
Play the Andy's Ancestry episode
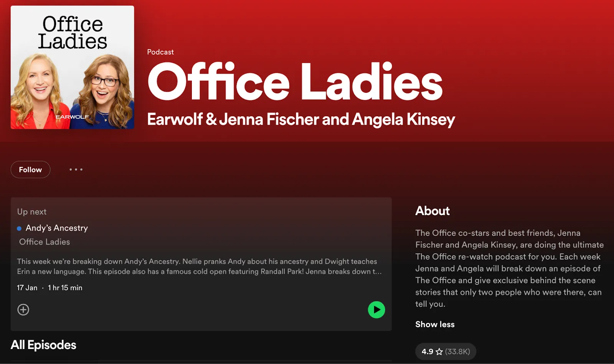376,310
